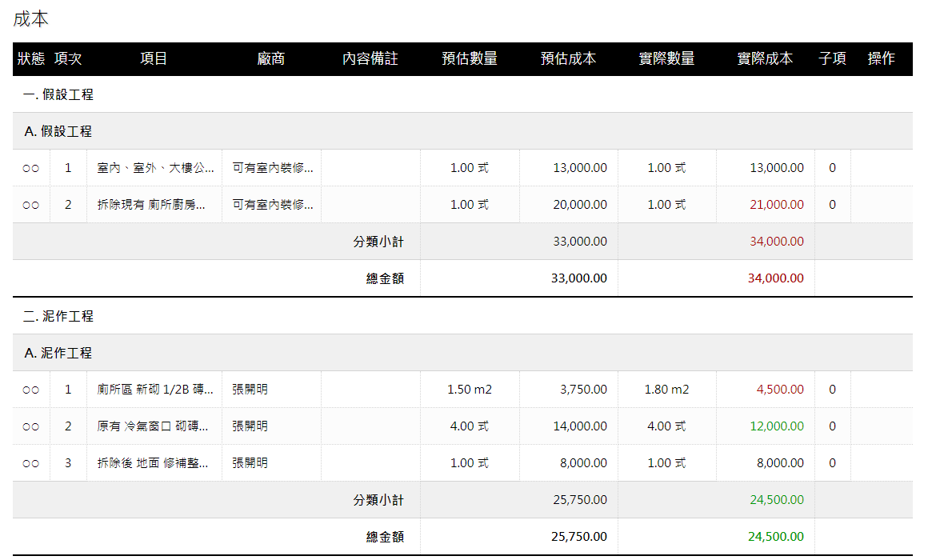Click status circles for 拆除現有 廁所廚房 row

pyautogui.click(x=31, y=205)
